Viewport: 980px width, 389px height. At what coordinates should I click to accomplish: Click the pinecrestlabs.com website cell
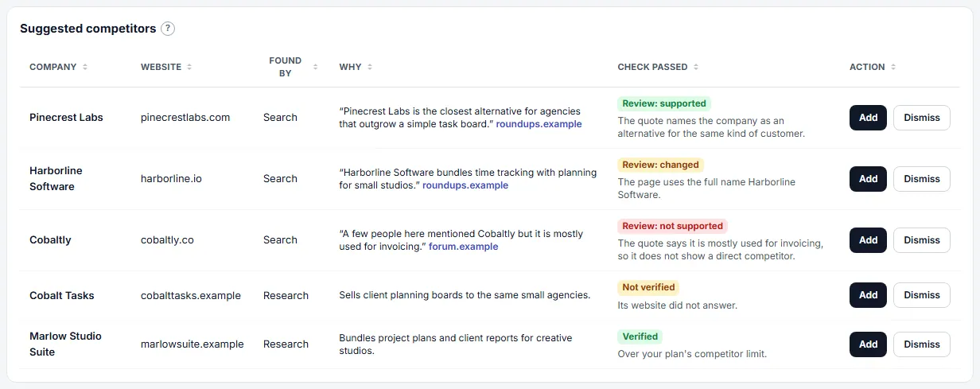[185, 118]
